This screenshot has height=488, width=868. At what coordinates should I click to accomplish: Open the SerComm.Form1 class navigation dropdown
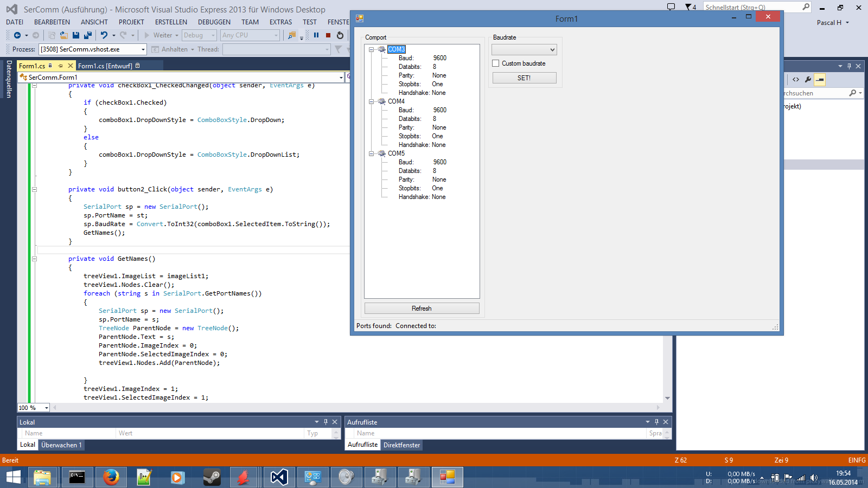click(x=341, y=78)
